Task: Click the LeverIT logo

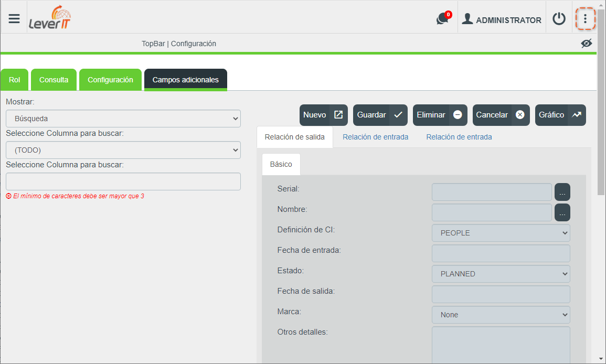Action: pos(50,18)
